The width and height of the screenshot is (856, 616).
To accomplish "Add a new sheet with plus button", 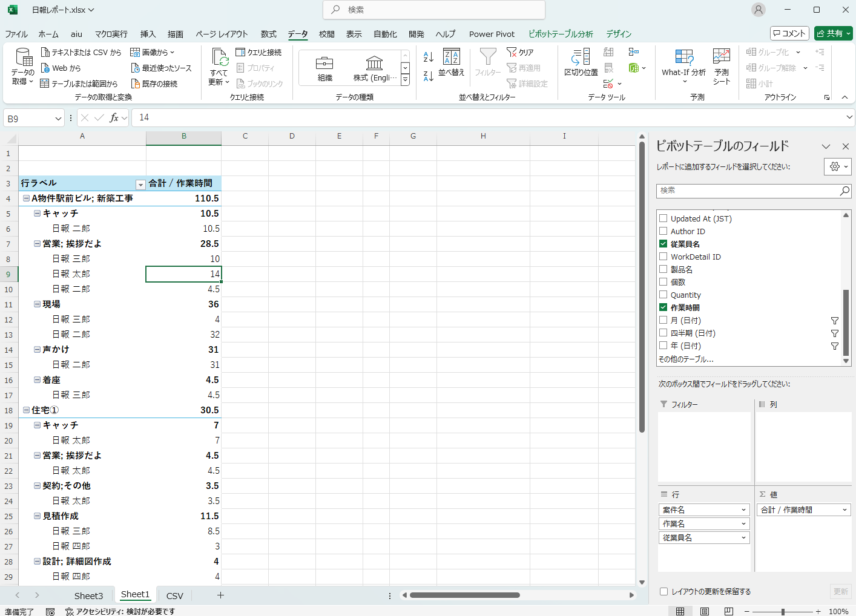I will [220, 595].
